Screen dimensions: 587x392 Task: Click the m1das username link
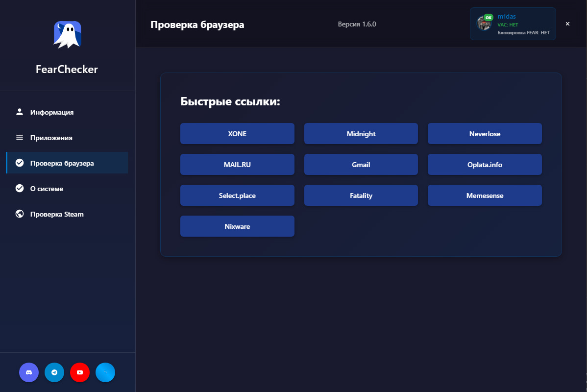point(507,17)
